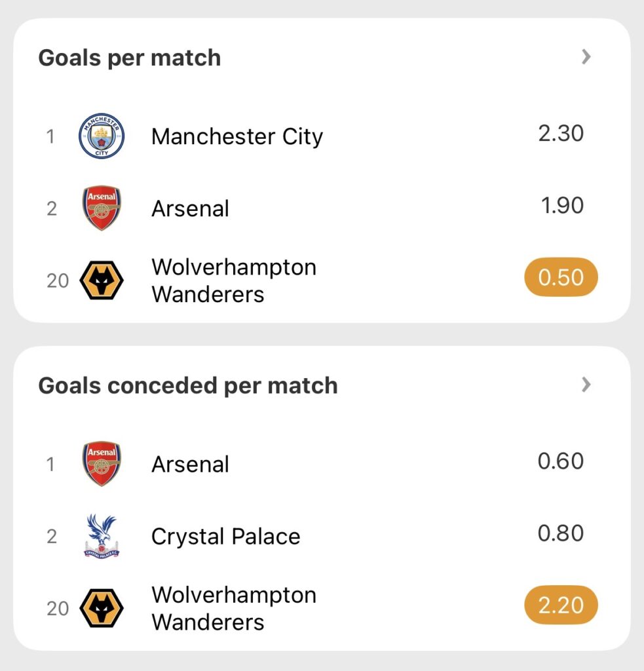Image resolution: width=644 pixels, height=671 pixels.
Task: Click Crystal Palace's 0.80 conceded value
Action: pos(561,533)
